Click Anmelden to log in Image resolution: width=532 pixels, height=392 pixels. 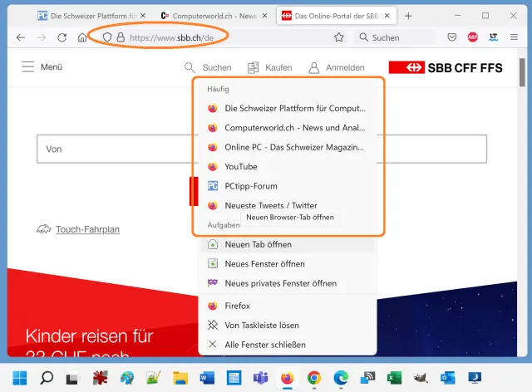337,67
